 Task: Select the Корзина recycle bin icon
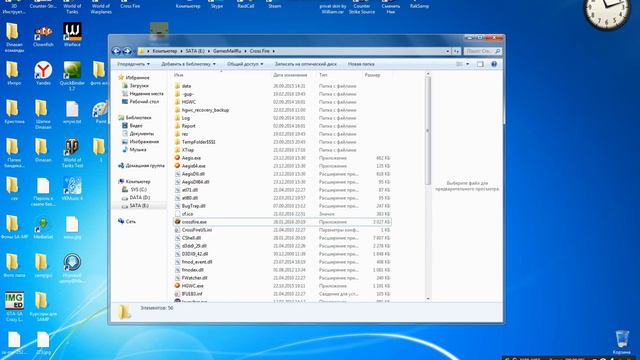click(622, 342)
